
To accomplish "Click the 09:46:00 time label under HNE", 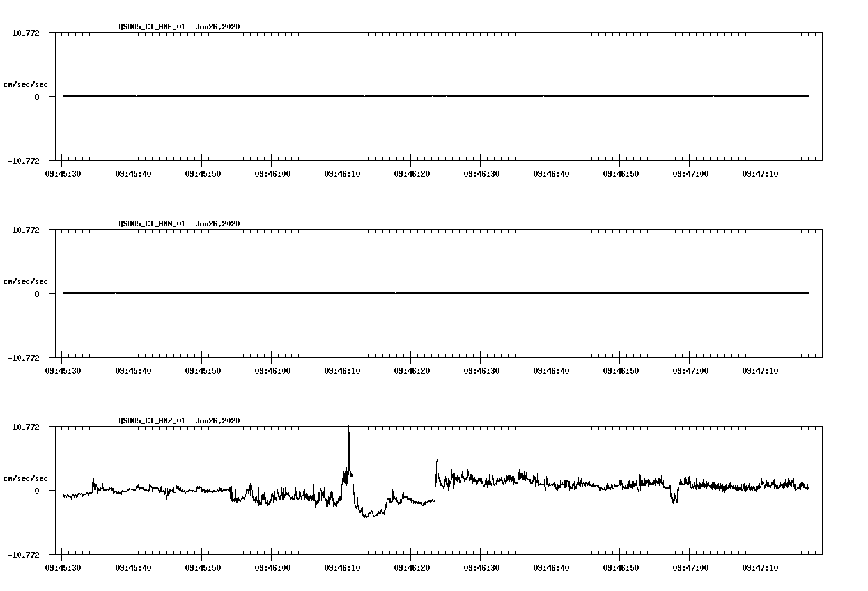I will click(x=272, y=173).
